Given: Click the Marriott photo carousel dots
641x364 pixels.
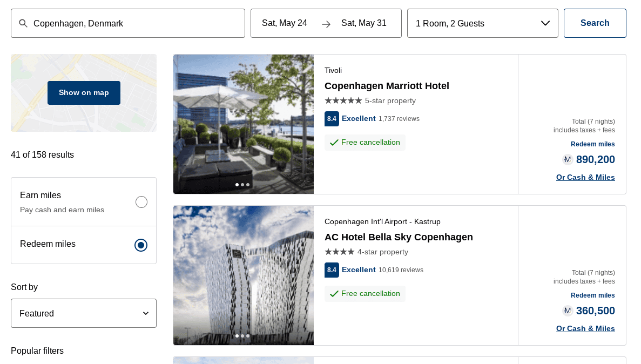Looking at the screenshot, I should click(x=242, y=185).
